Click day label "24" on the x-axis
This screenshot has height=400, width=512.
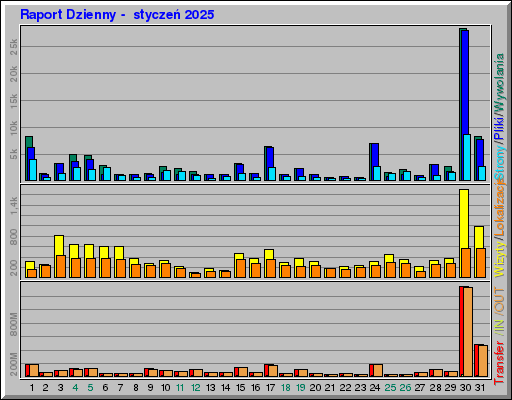tap(375, 388)
